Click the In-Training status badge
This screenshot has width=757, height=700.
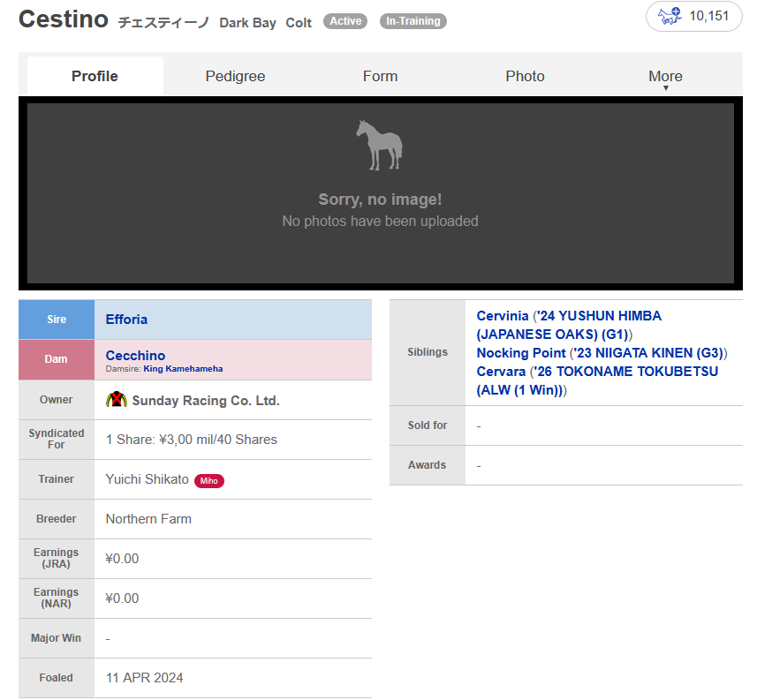click(413, 21)
